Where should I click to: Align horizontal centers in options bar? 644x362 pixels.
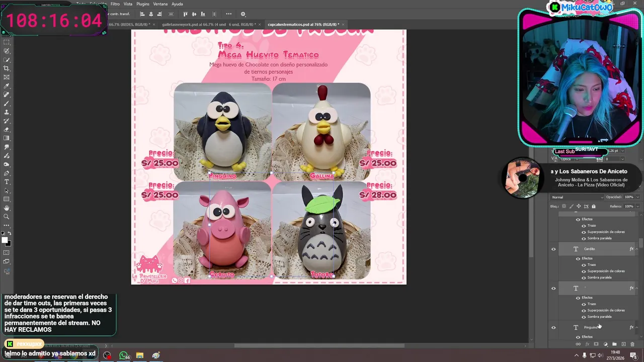151,14
